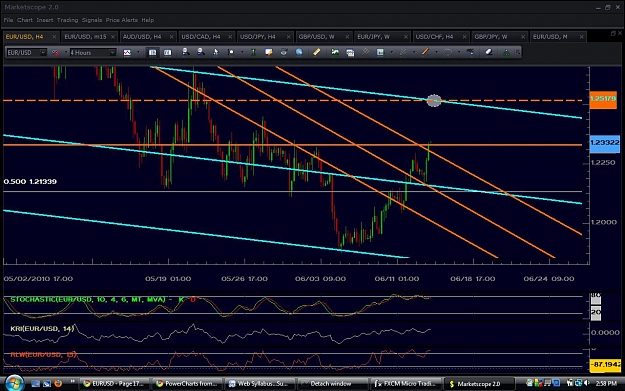Screen dimensions: 625x391
Task: Click the bid/ask price mode icon
Action: click(x=55, y=53)
